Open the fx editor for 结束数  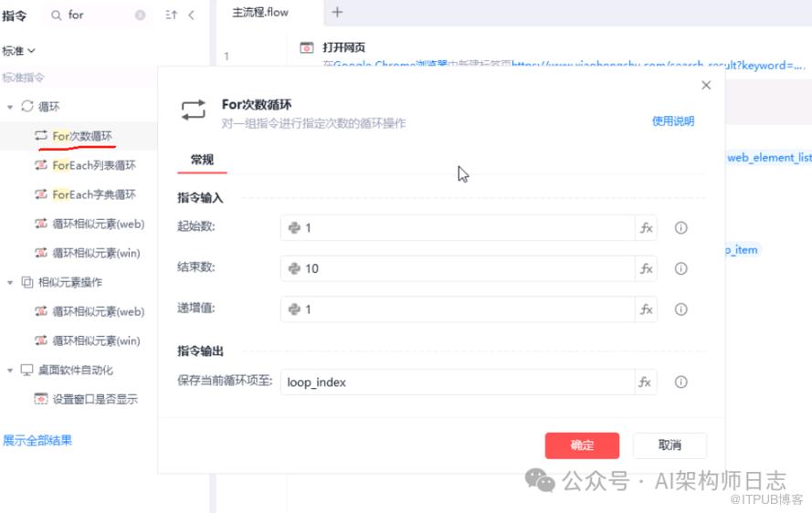click(x=647, y=268)
